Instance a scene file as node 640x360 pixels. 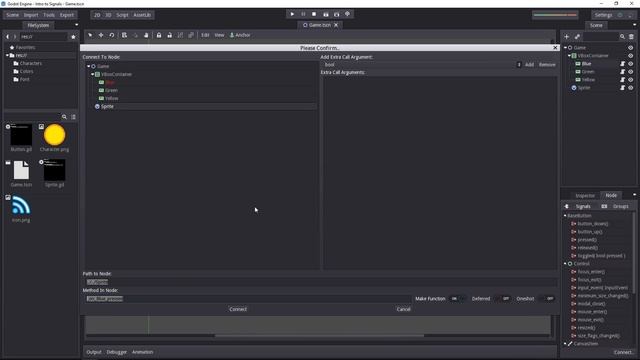point(577,37)
